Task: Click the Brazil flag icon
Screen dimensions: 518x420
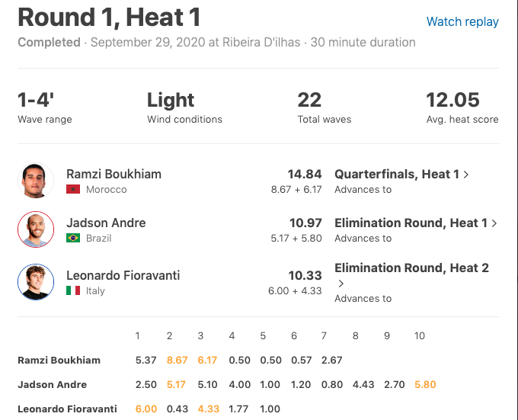Action: [73, 238]
